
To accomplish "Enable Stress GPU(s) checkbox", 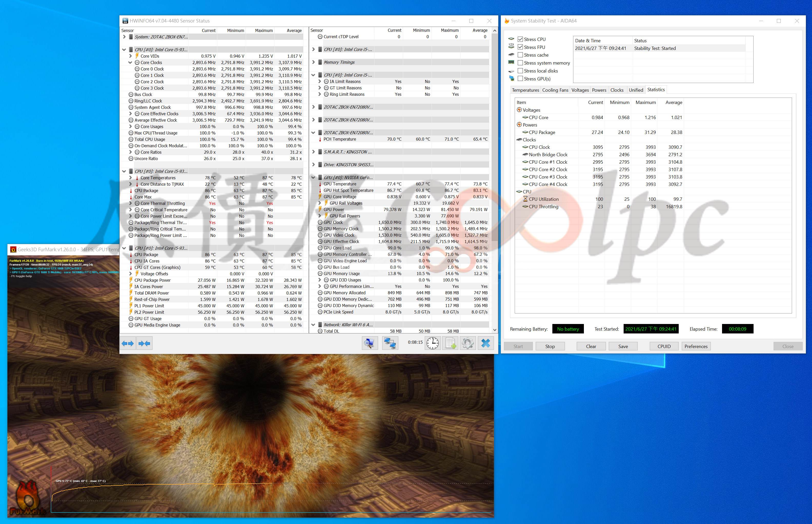I will pos(520,79).
